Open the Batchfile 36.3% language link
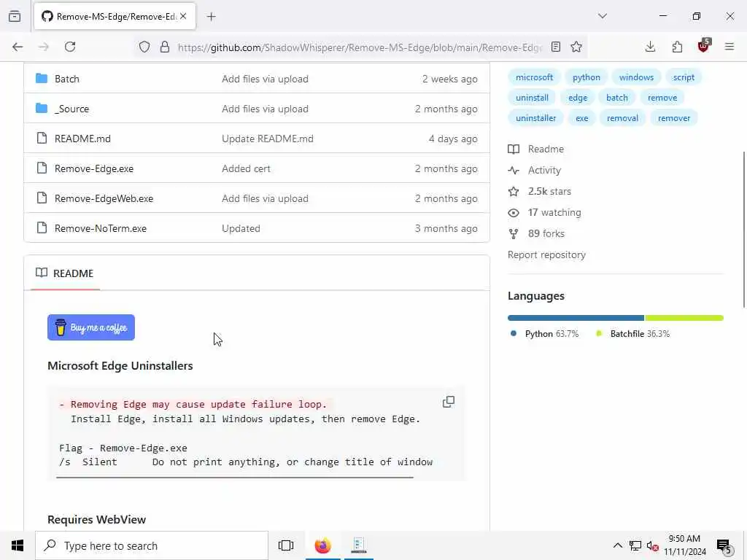 point(632,334)
